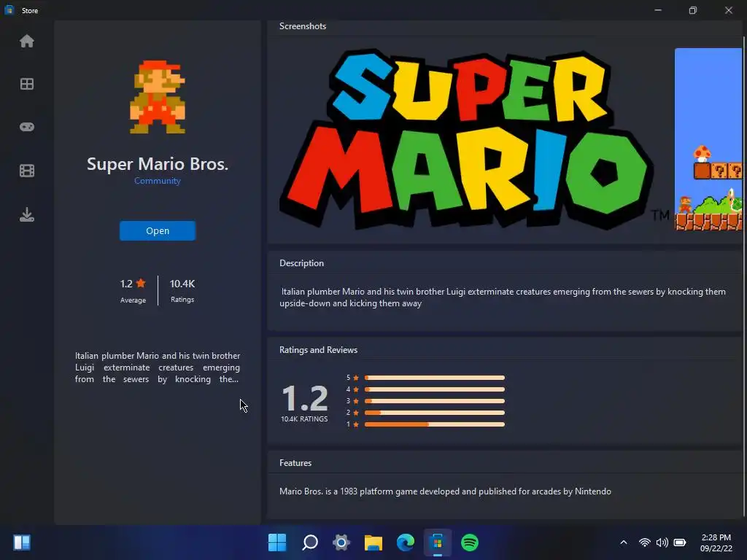This screenshot has height=560, width=747.
Task: Open the Apps section grid icon
Action: point(27,85)
